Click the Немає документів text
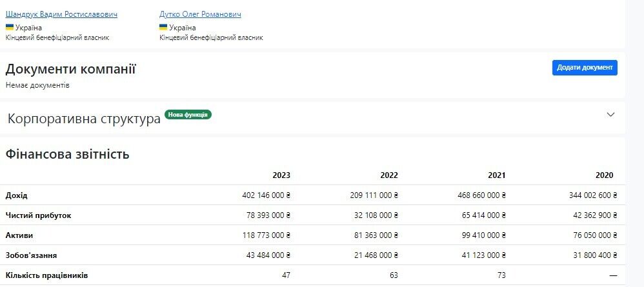 pyautogui.click(x=37, y=85)
